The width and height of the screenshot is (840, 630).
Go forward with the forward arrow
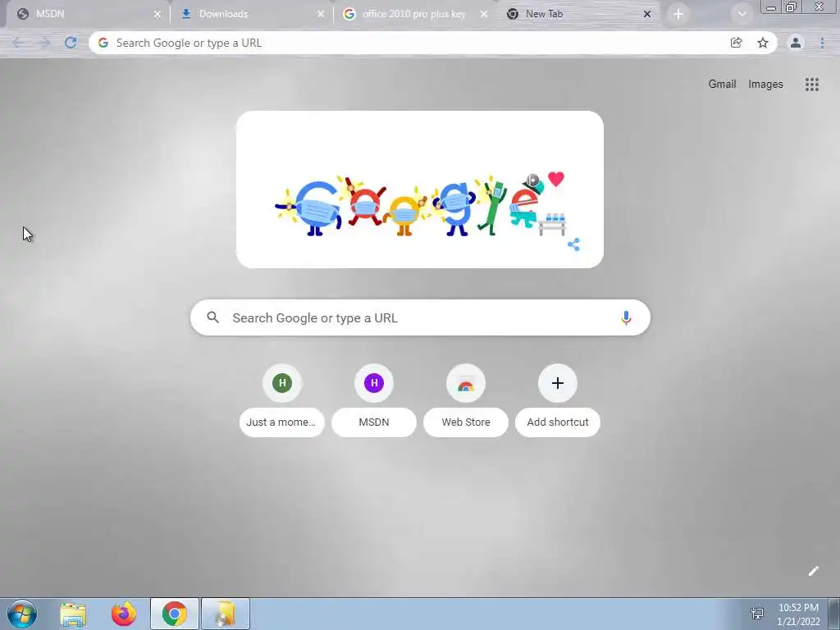pos(44,43)
